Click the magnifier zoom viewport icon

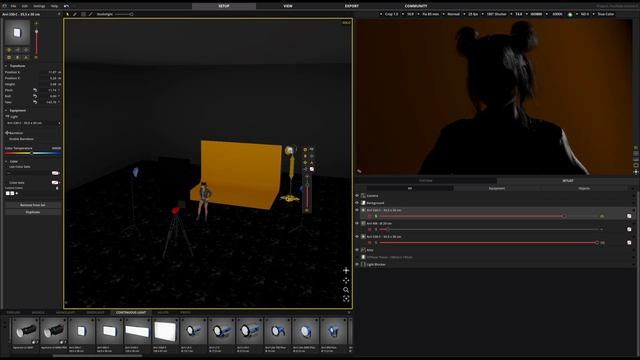pyautogui.click(x=346, y=289)
